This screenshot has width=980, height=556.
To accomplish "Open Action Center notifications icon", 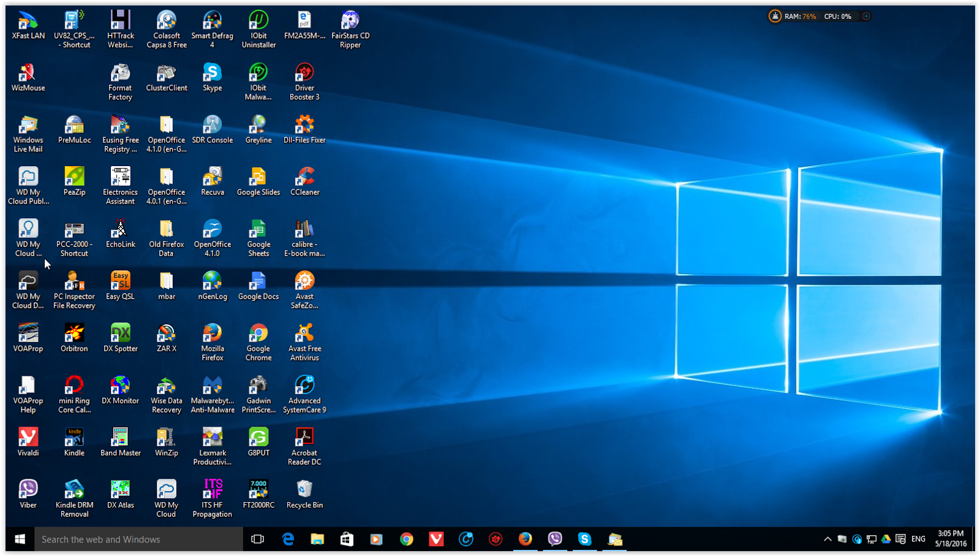I will (x=900, y=539).
